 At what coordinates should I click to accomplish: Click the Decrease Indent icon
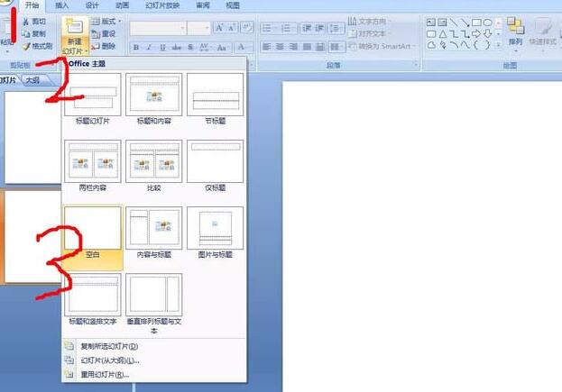pyautogui.click(x=307, y=28)
